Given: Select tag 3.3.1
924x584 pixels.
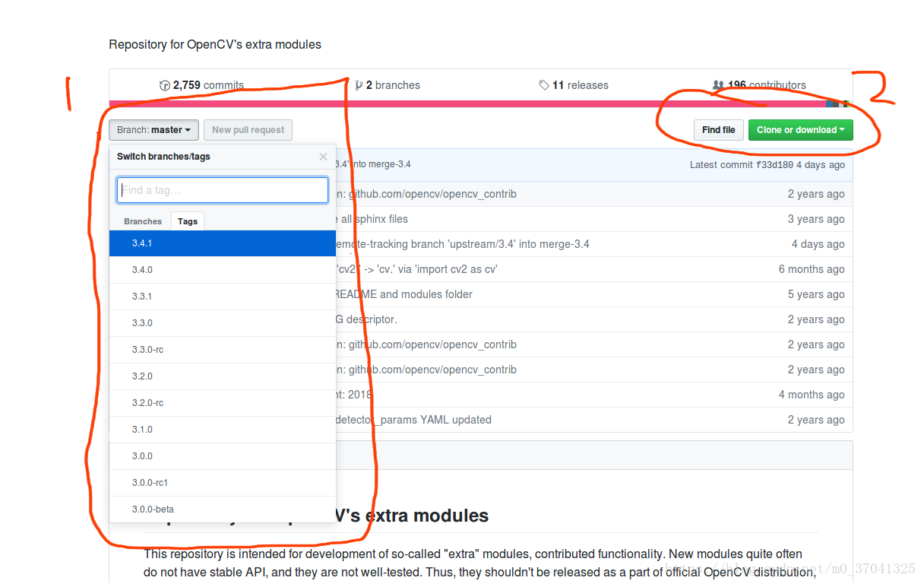Looking at the screenshot, I should 223,297.
